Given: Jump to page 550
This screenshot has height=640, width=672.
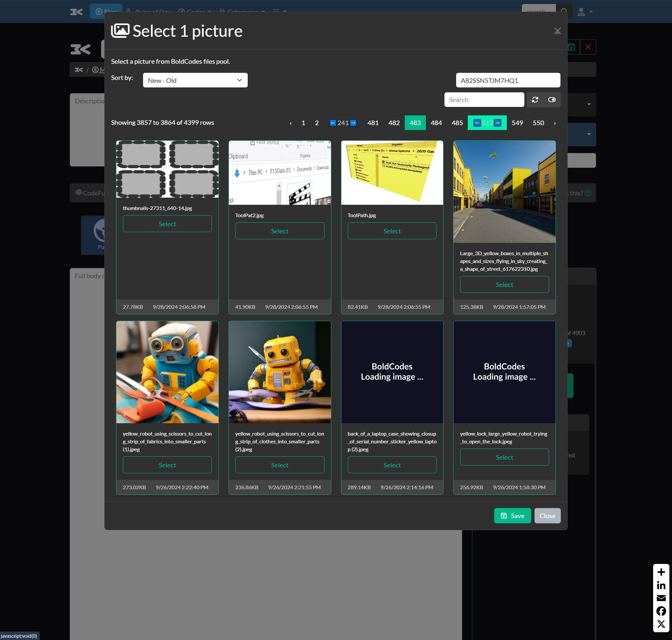Looking at the screenshot, I should [538, 123].
